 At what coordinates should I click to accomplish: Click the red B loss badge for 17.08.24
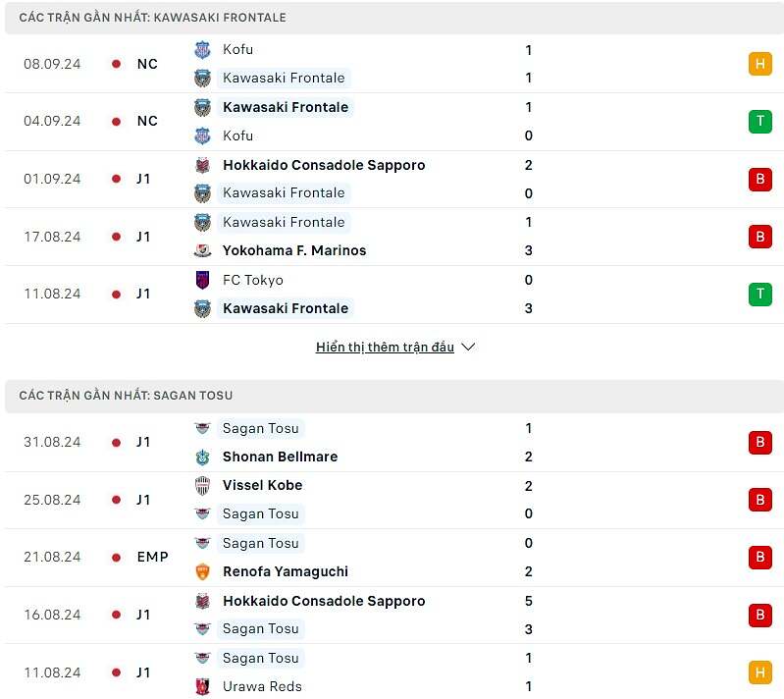tap(759, 237)
